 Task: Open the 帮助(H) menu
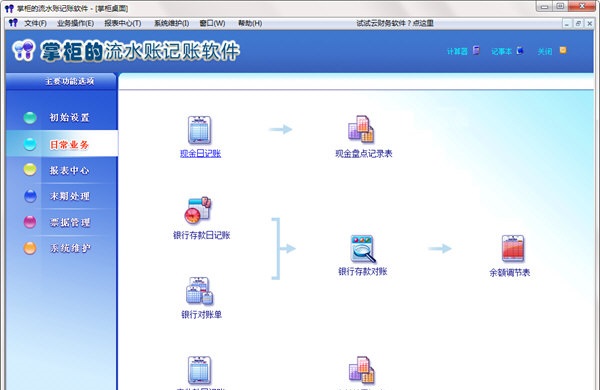(x=250, y=23)
